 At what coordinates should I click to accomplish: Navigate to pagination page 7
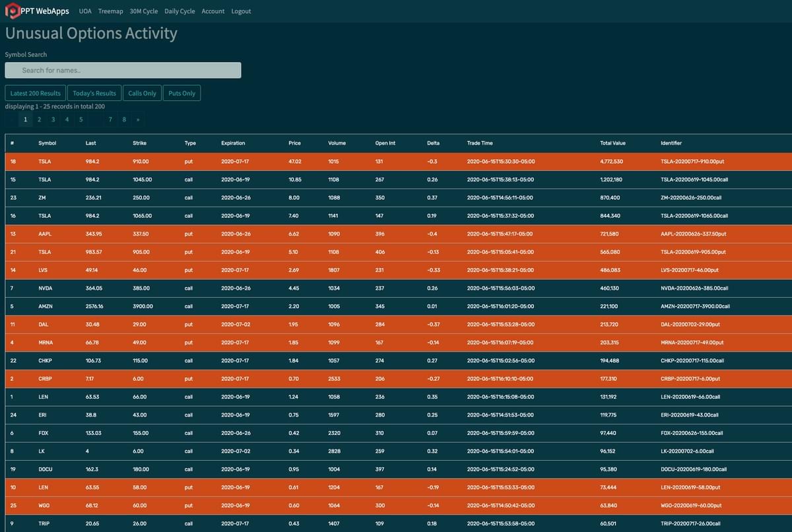point(110,119)
